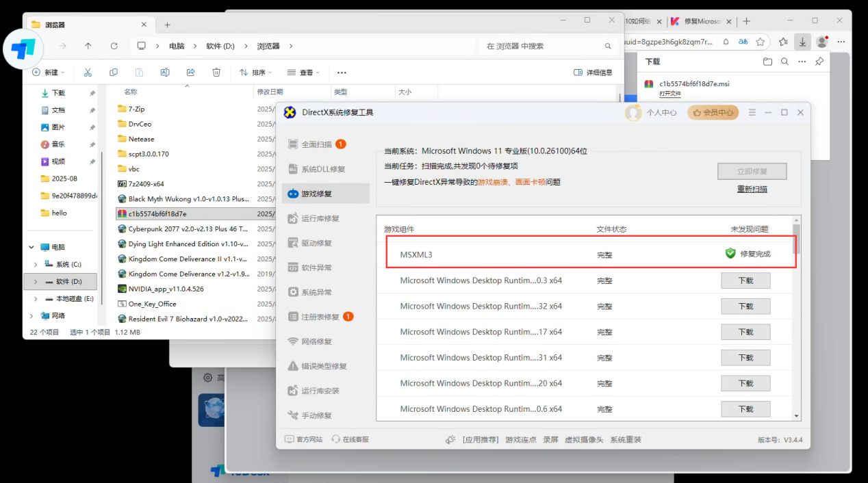Open downloads folder icon in Edge panel
The image size is (868, 483).
pos(767,62)
